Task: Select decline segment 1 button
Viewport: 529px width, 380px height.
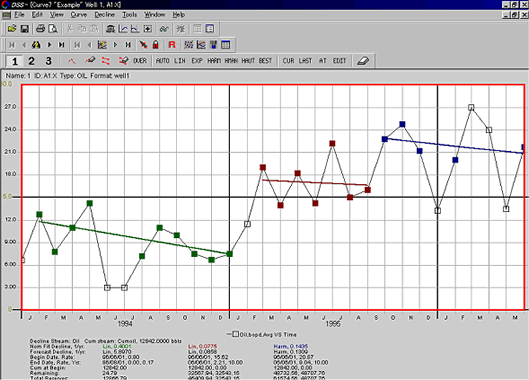Action: coord(15,61)
